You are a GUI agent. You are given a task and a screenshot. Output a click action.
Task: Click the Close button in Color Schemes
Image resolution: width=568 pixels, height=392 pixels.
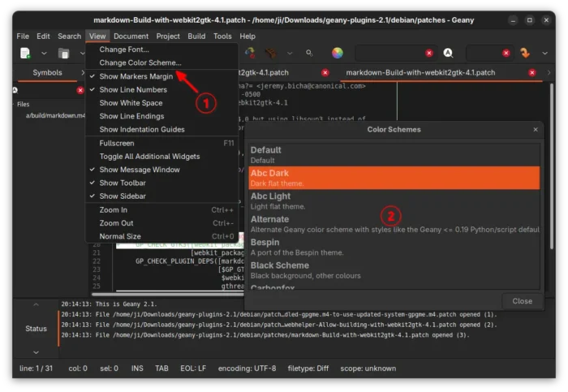(x=522, y=300)
